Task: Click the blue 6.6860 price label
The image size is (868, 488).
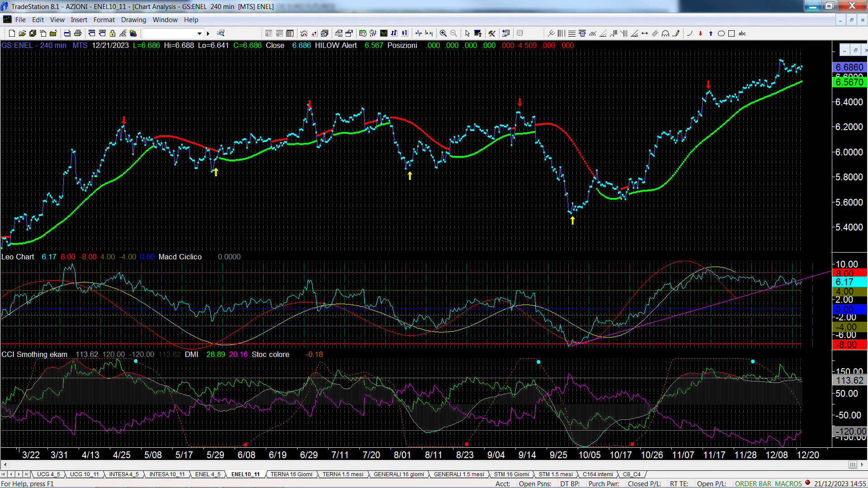Action: tap(849, 67)
